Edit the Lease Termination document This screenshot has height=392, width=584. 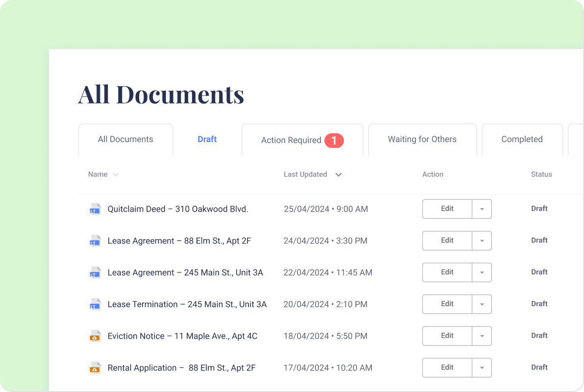tap(447, 304)
